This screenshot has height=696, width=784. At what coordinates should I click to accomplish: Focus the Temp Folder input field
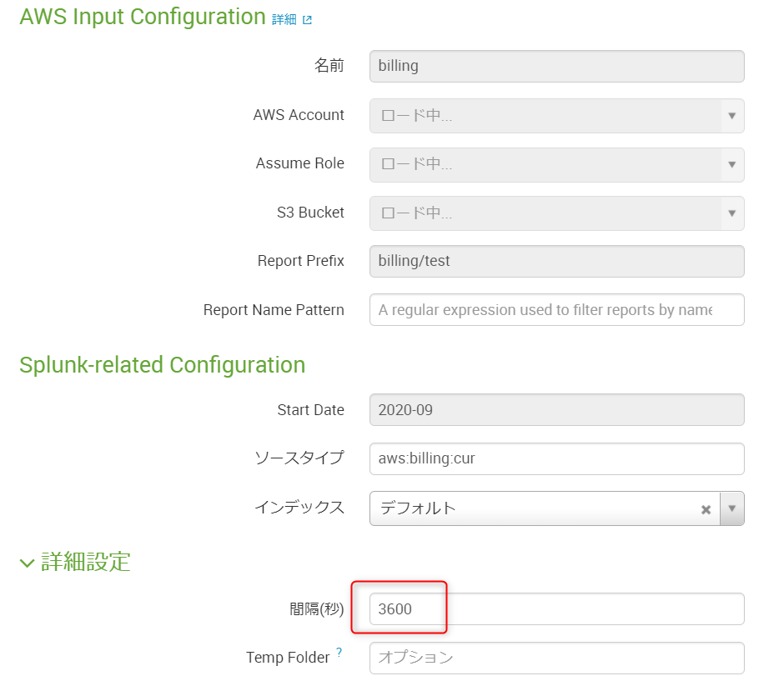click(x=556, y=658)
